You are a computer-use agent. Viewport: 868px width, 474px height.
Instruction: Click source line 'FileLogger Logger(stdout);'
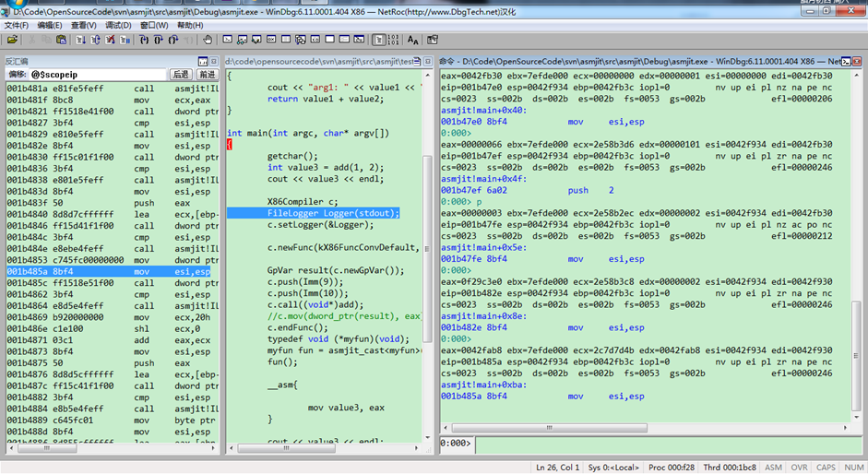(333, 213)
